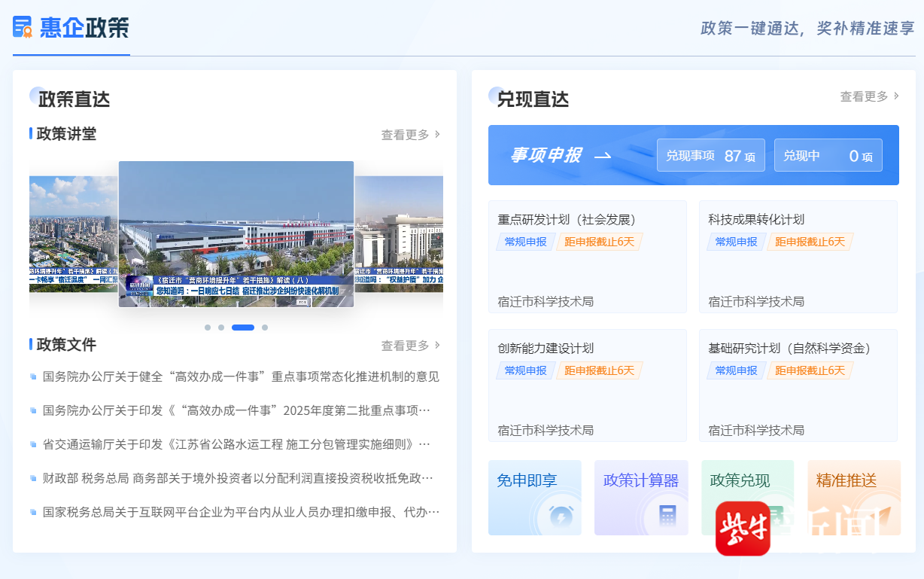Open 重点研发计划（社会发展）card

point(588,257)
